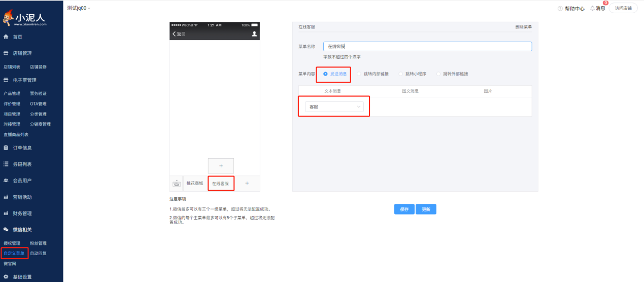Click the chart icon beside 营销活动

tap(6, 197)
